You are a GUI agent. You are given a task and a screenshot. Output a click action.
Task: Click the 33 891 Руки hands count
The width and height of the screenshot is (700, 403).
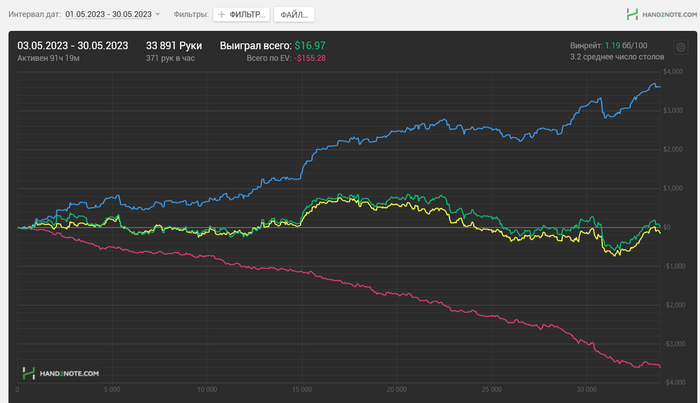[174, 46]
